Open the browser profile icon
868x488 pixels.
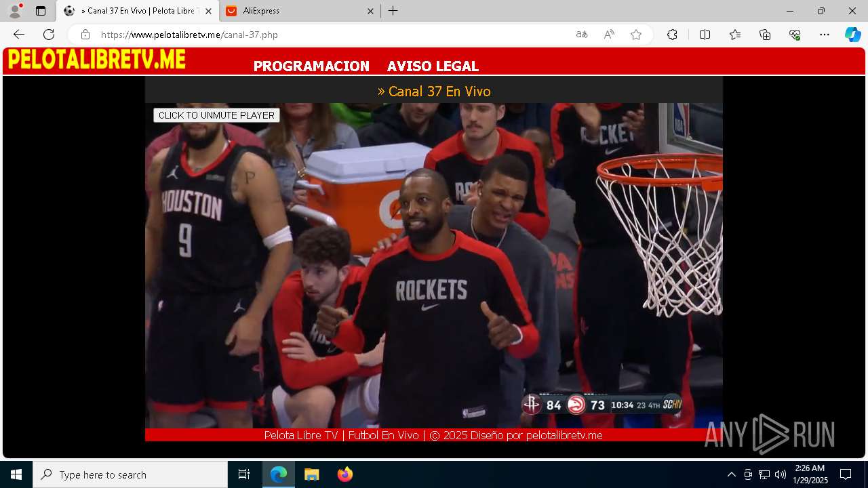click(15, 11)
